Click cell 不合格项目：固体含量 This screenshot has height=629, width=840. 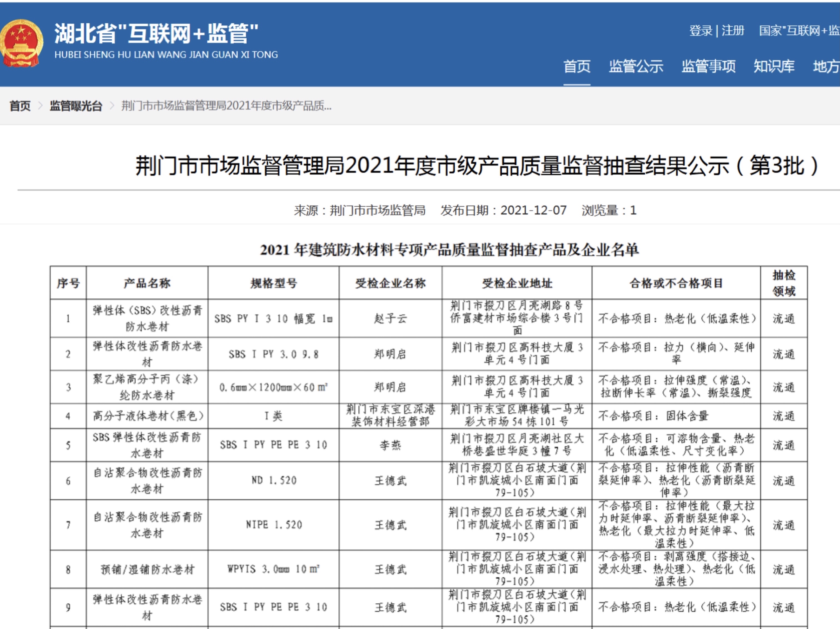pos(676,416)
